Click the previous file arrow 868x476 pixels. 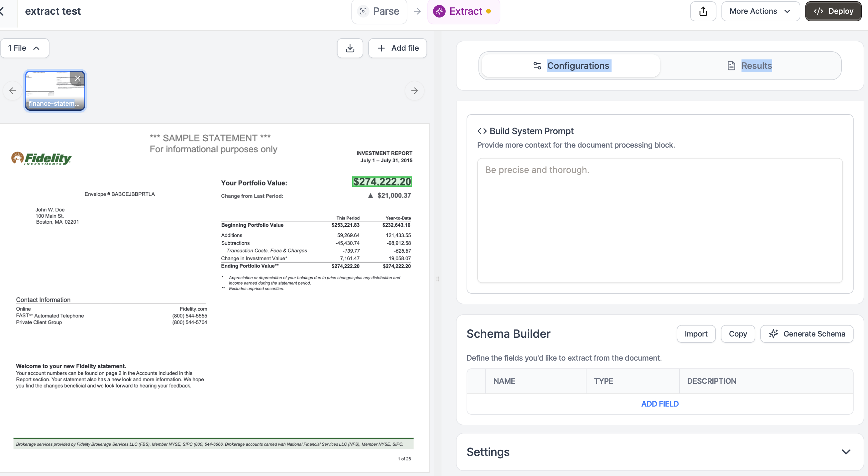[x=13, y=91]
